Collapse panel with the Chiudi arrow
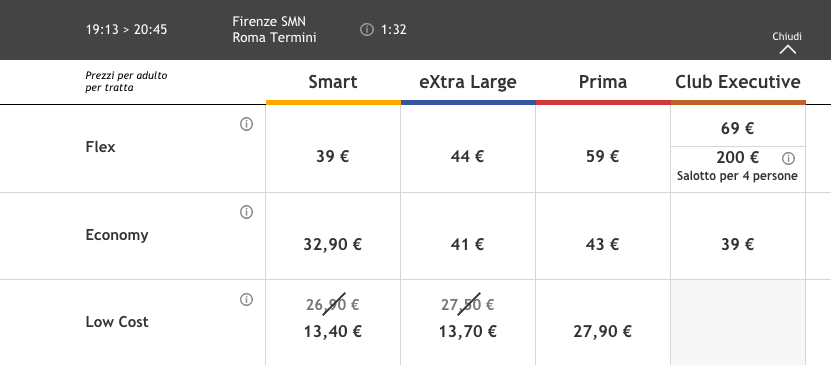The width and height of the screenshot is (831, 365). tap(788, 50)
